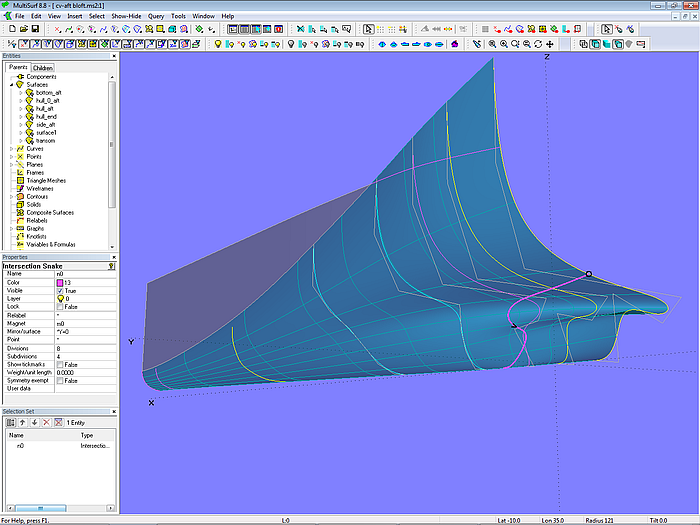Open the Show-Hide menu

126,16
